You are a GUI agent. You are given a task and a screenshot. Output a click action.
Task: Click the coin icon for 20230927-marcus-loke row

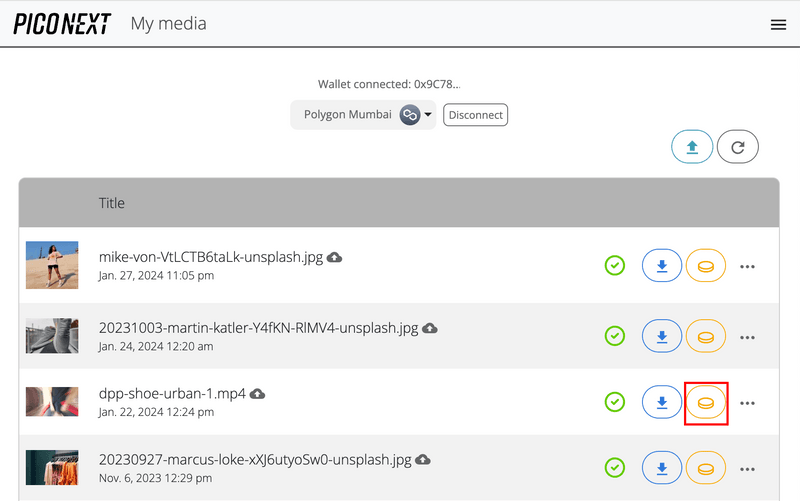coord(706,467)
